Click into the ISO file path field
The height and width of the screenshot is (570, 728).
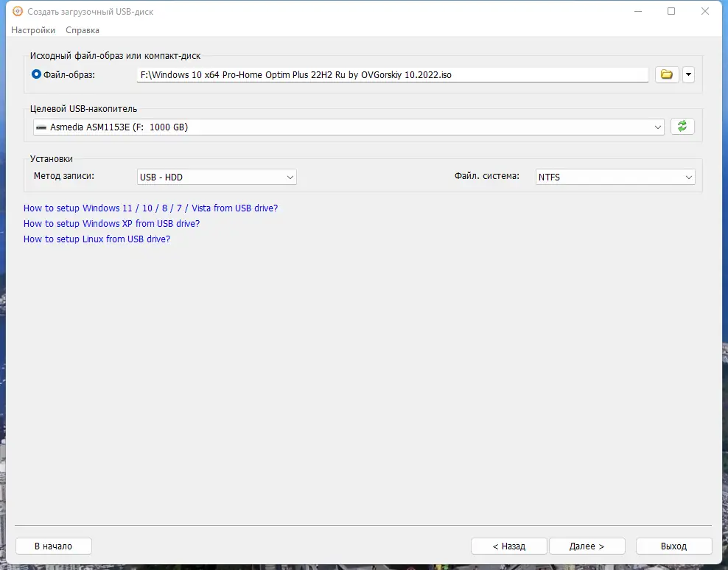pos(392,74)
